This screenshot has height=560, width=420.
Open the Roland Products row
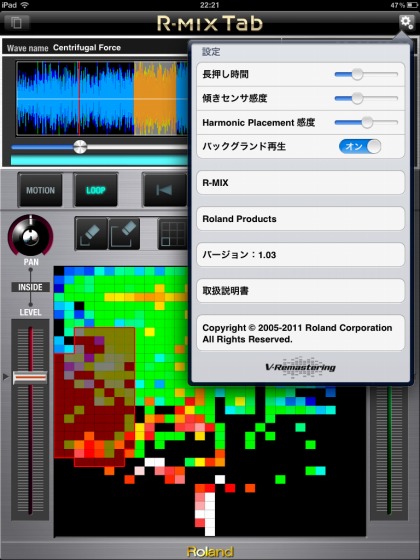300,219
